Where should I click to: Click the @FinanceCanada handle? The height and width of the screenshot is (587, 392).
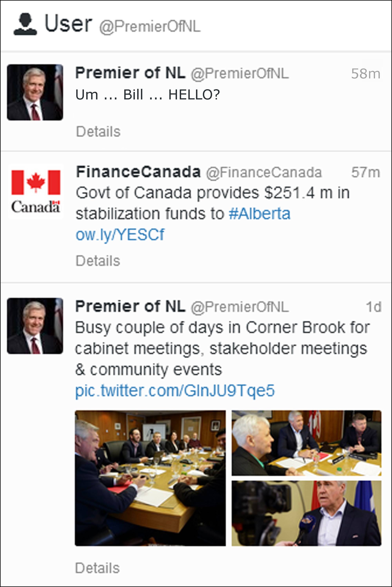coord(264,173)
